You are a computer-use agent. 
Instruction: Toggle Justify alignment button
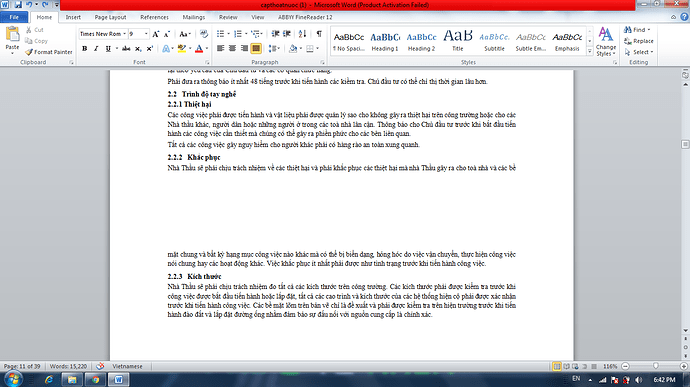point(256,48)
